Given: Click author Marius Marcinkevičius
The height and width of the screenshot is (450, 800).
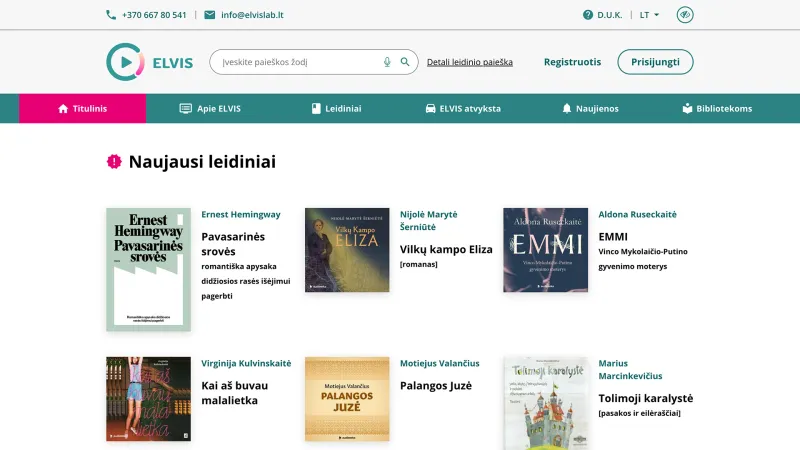Looking at the screenshot, I should click(x=630, y=369).
